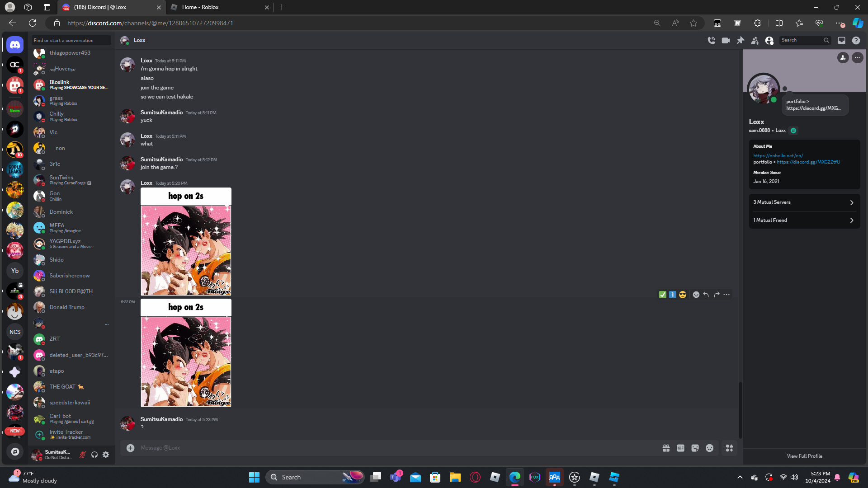
Task: Open MEE6 direct message
Action: [71, 228]
